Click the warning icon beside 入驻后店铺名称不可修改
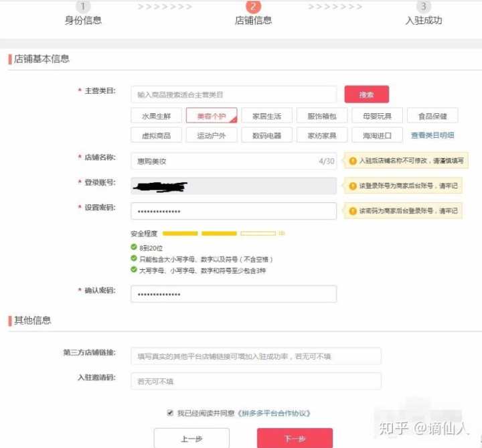The width and height of the screenshot is (482, 448). click(x=353, y=161)
